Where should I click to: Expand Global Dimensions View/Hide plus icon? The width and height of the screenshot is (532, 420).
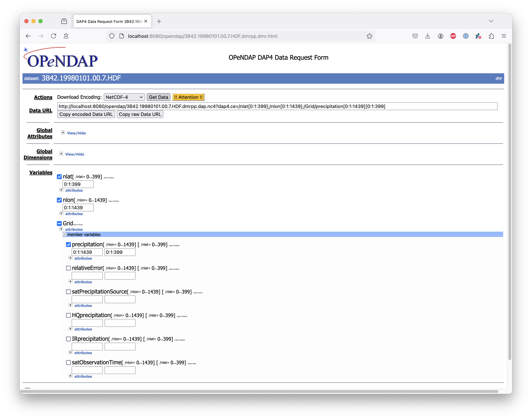coord(61,154)
